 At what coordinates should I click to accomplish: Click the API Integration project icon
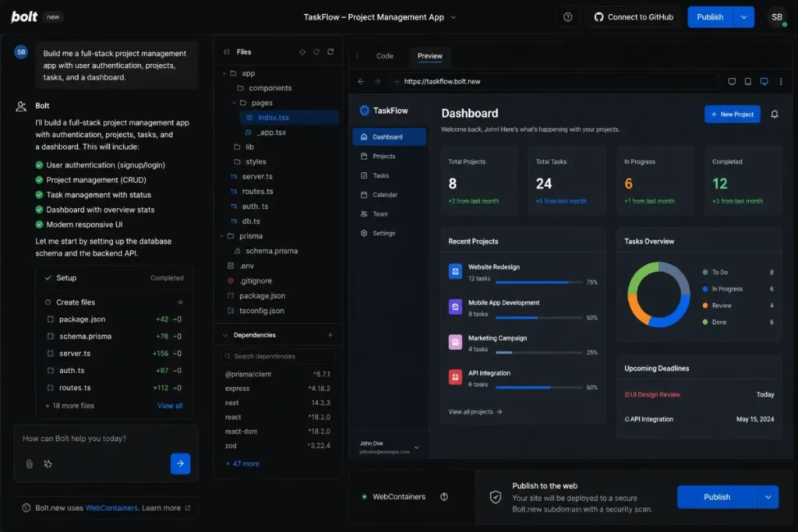[x=455, y=377]
